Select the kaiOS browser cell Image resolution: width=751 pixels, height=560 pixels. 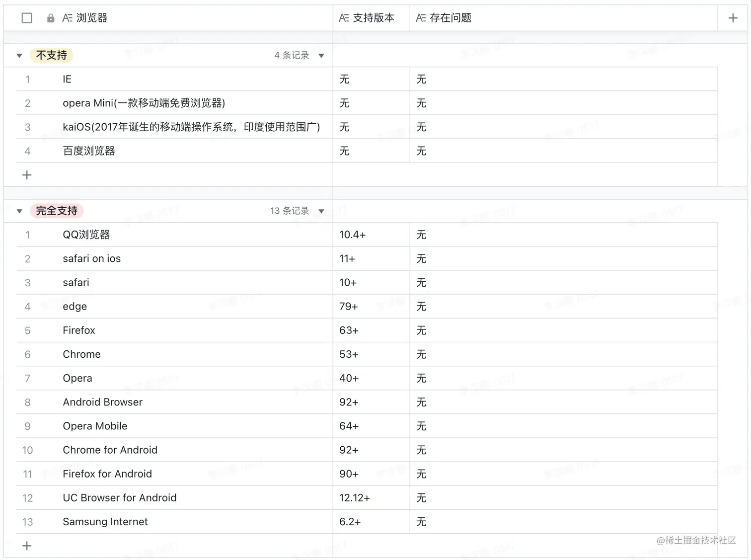tap(174, 127)
